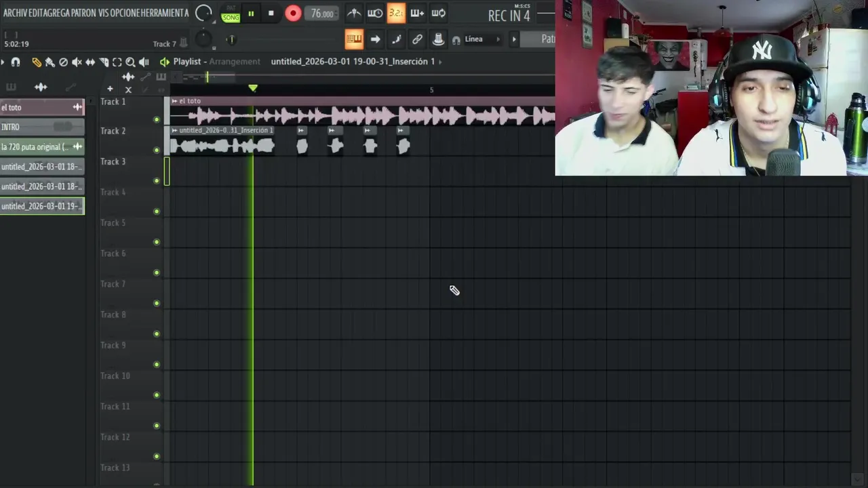Click the X button beside plus

(x=128, y=89)
